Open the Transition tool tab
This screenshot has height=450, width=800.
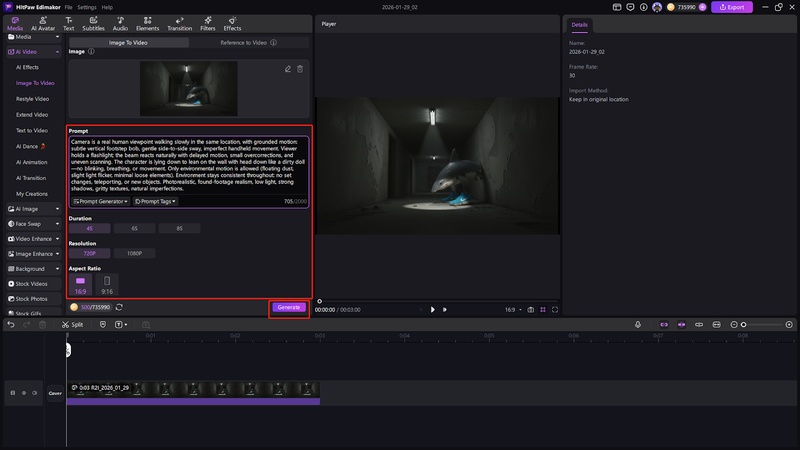tap(179, 23)
